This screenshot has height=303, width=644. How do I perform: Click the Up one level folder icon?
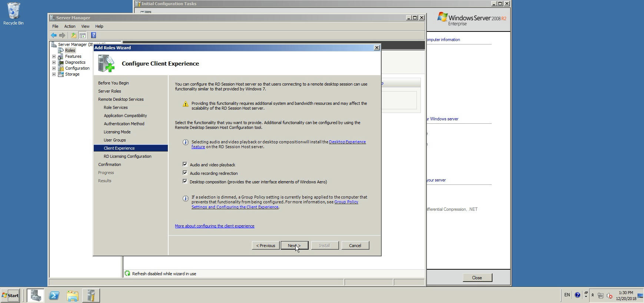[74, 36]
